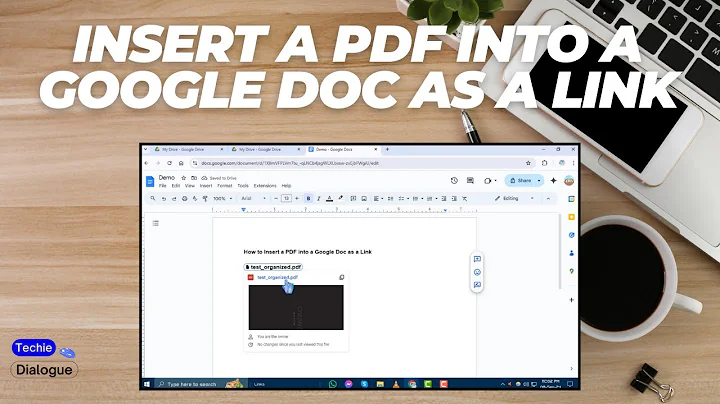Viewport: 720px width, 404px height.
Task: Toggle bold formatting
Action: tap(308, 198)
